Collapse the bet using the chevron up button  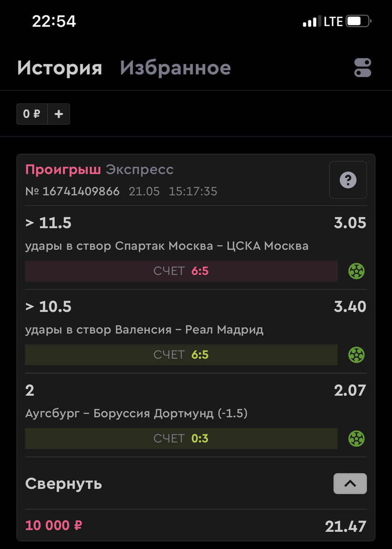350,484
